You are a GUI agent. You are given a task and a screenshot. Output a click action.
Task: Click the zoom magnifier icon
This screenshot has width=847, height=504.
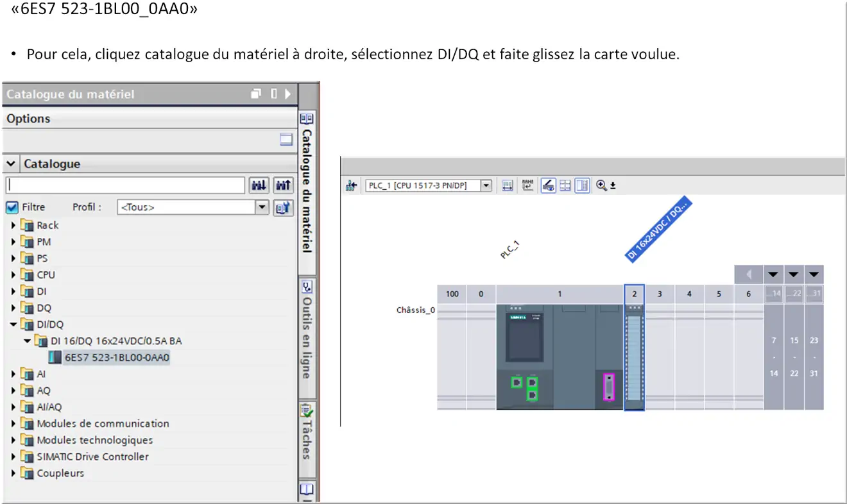pos(601,185)
